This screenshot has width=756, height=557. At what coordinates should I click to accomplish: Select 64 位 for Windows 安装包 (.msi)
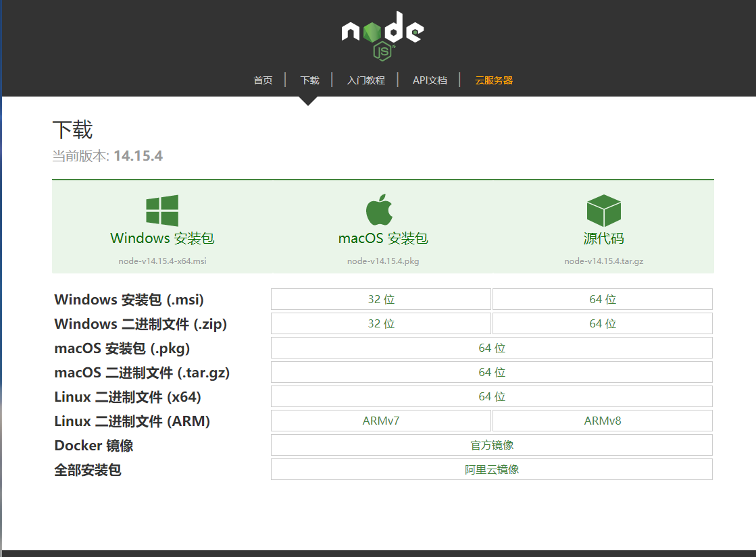click(603, 299)
